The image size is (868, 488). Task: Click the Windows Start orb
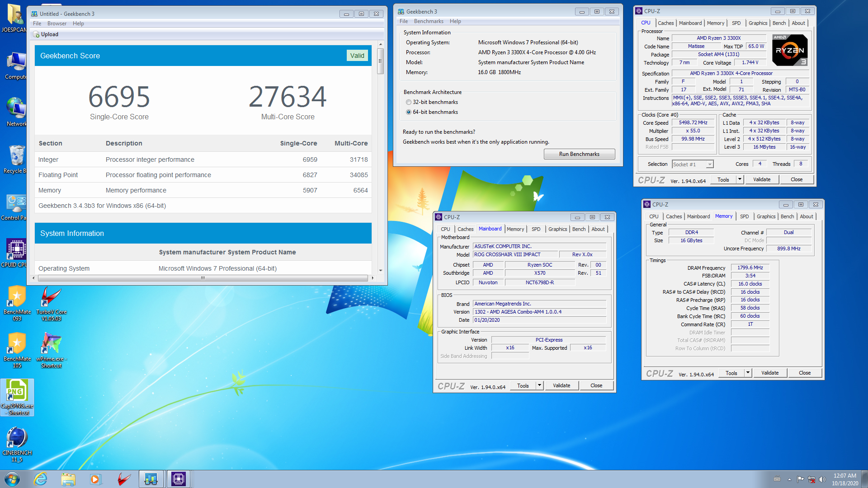point(12,479)
